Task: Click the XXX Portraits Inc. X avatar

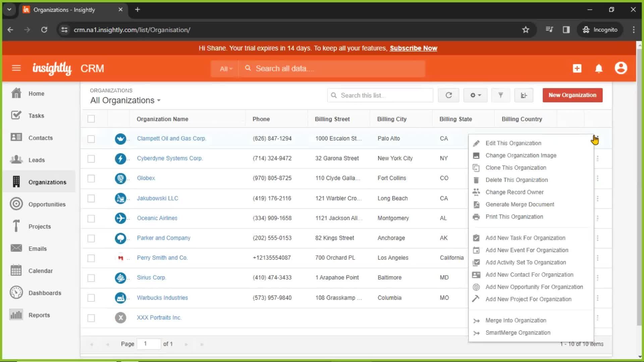Action: tap(120, 317)
